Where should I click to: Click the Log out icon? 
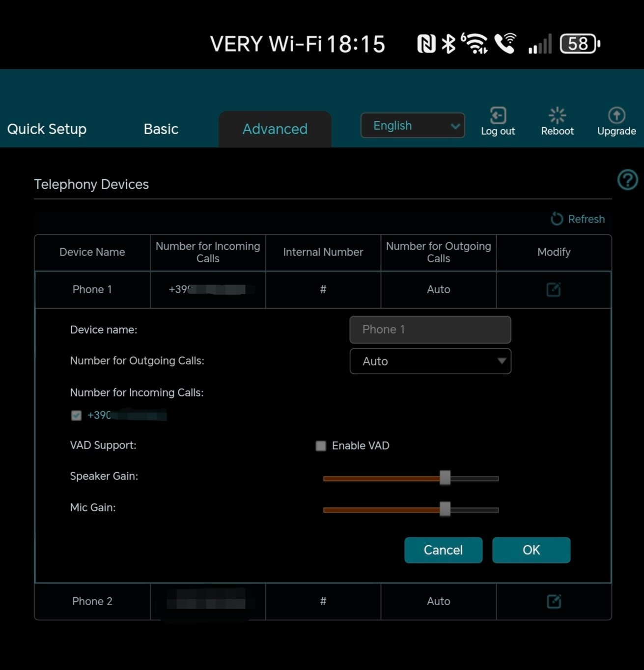498,116
